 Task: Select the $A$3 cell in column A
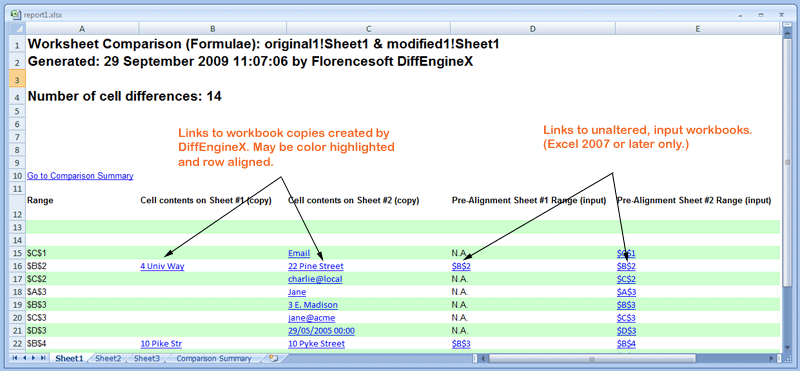[x=81, y=292]
